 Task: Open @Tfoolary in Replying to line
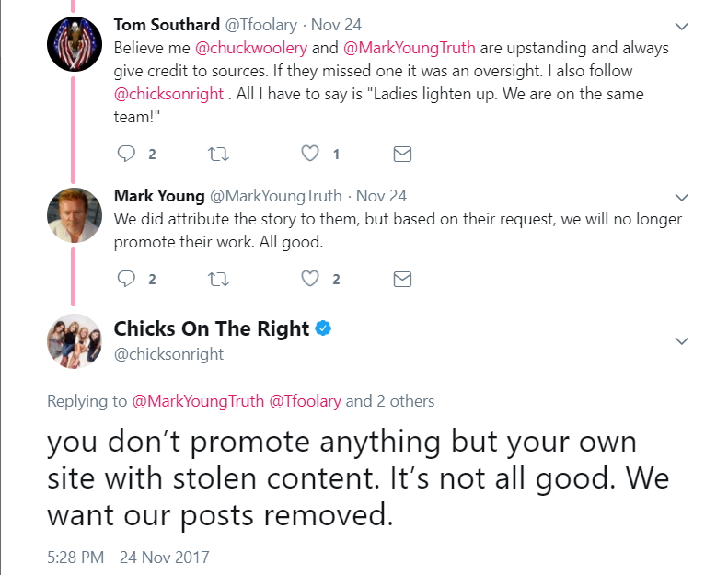[x=306, y=401]
